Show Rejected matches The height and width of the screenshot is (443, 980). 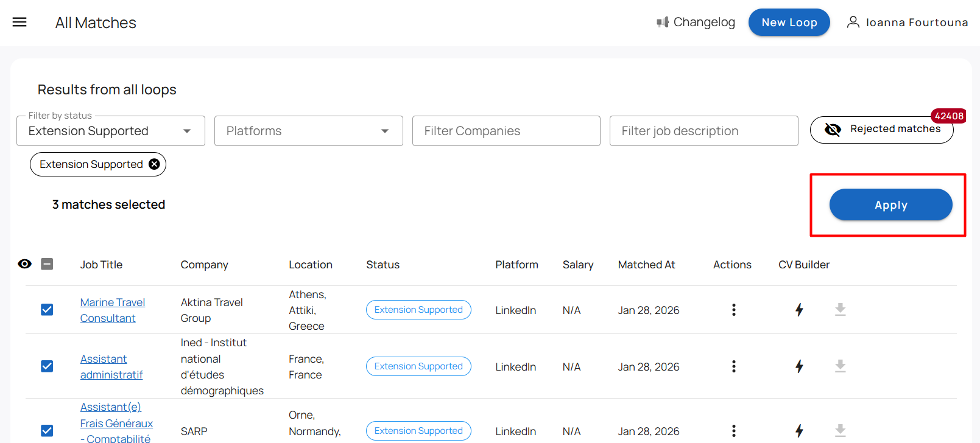tap(881, 129)
